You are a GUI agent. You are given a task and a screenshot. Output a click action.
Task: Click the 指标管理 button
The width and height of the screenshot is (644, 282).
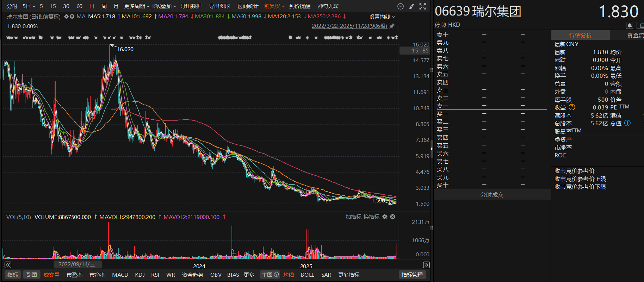tap(412, 275)
